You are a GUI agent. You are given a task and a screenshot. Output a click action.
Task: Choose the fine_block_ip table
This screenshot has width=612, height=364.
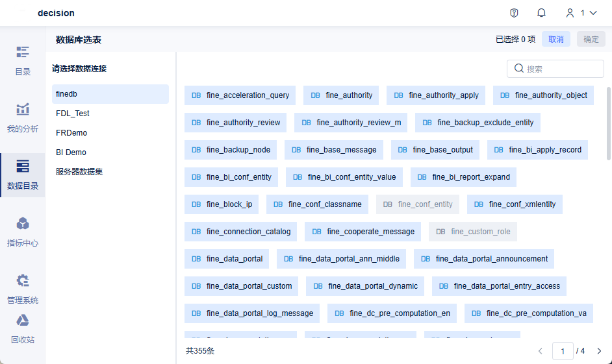pos(222,204)
